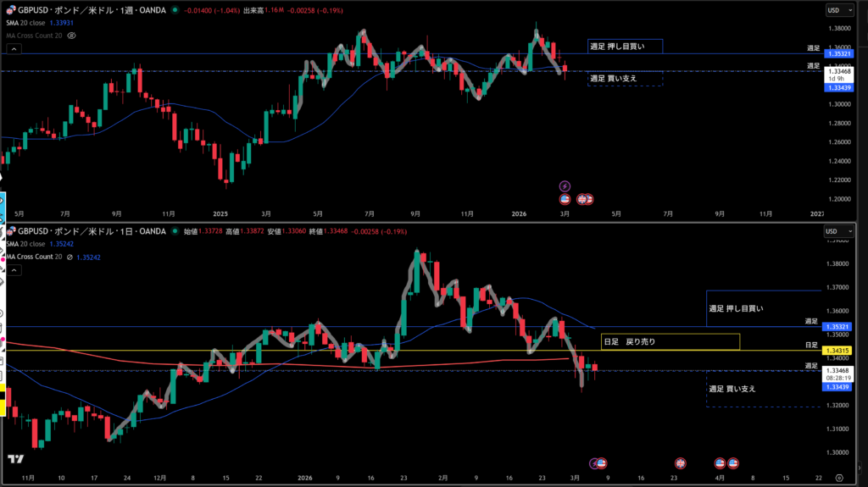Click the GBPUSD 1日 OANDA symbol title
Viewport: 868px width, 487px height.
[92, 231]
